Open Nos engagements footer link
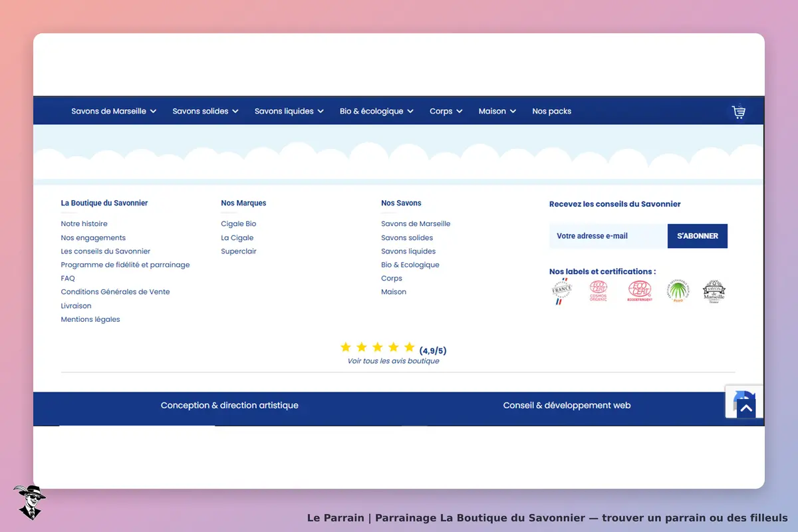The height and width of the screenshot is (532, 798). click(x=93, y=238)
